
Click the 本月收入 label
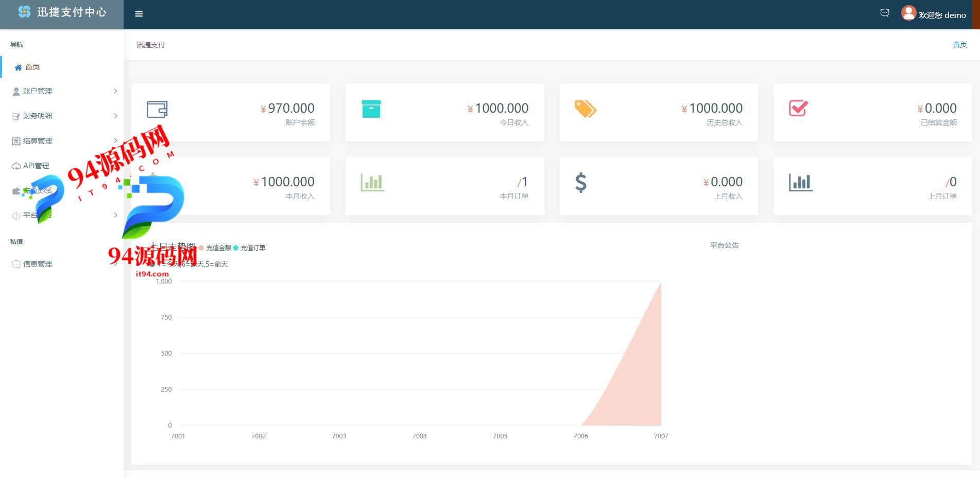pyautogui.click(x=300, y=196)
